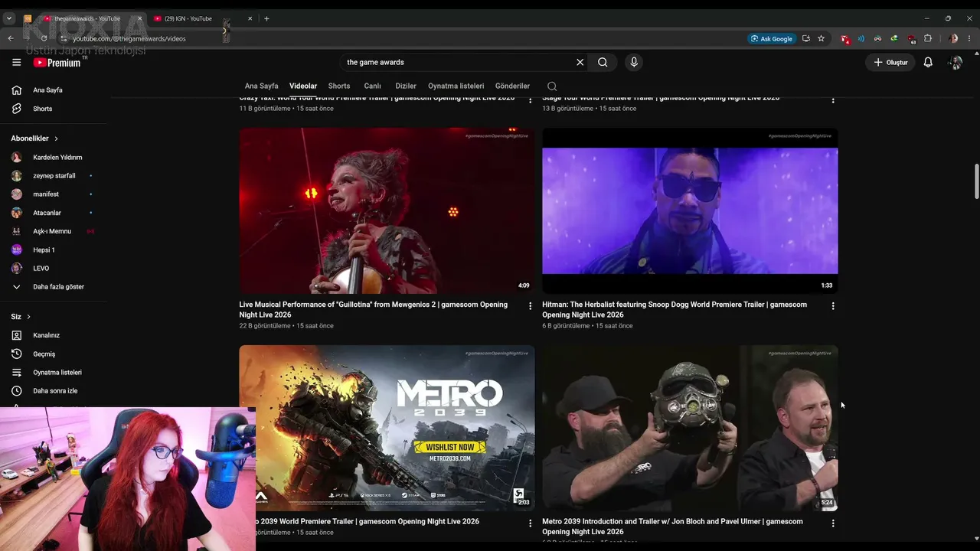Open the extension with badge 63
The width and height of the screenshot is (980, 551).
911,38
